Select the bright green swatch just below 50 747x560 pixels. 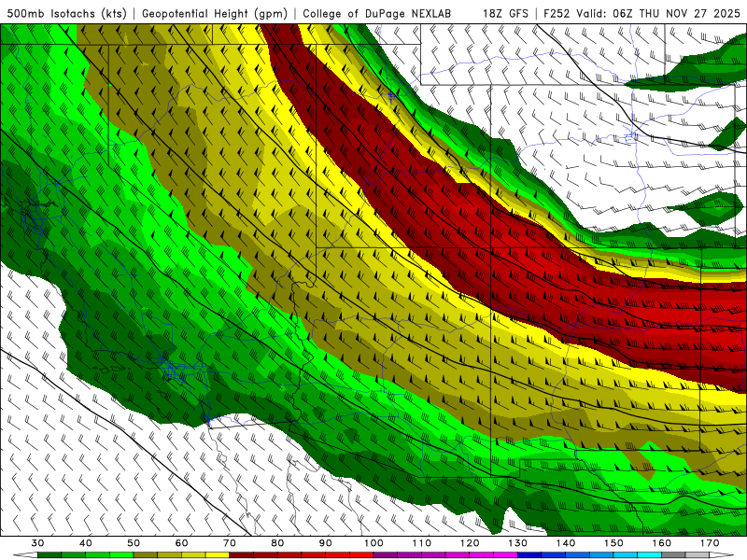[x=121, y=555]
